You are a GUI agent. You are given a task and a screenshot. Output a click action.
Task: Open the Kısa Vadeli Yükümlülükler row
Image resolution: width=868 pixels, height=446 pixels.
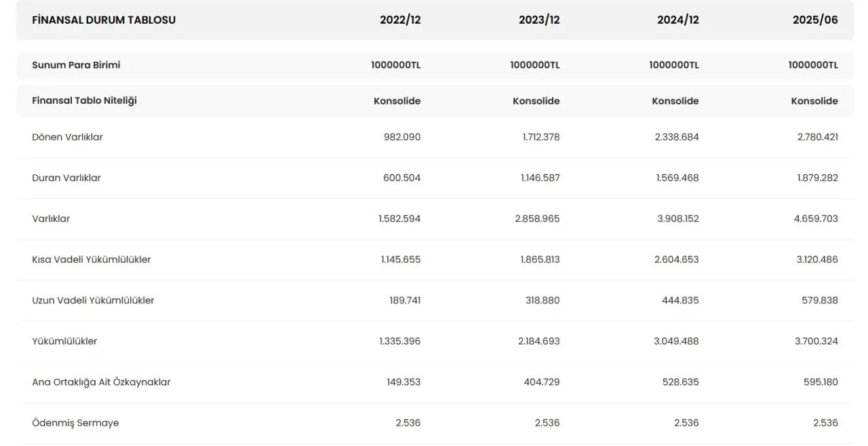[x=92, y=259]
